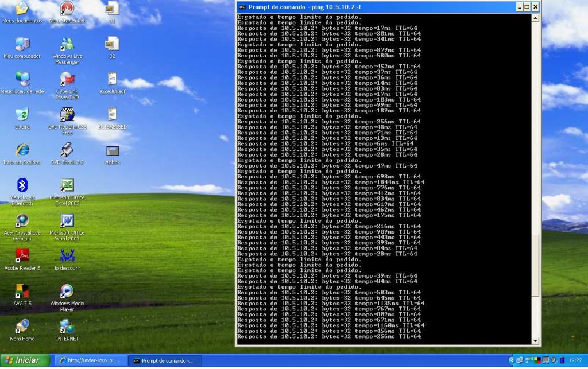The width and height of the screenshot is (588, 369).
Task: Select the Meu computador desktop icon
Action: 22,48
